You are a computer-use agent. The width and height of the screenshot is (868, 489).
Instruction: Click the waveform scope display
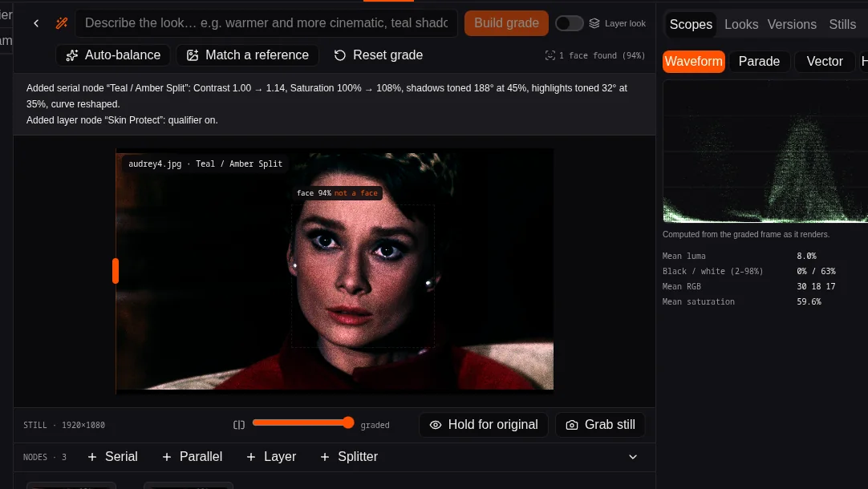coord(765,151)
